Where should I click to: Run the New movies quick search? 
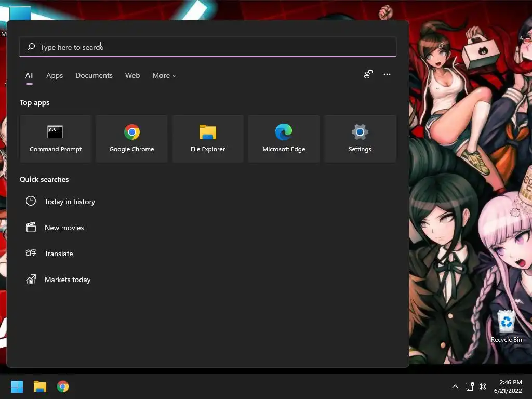point(64,228)
